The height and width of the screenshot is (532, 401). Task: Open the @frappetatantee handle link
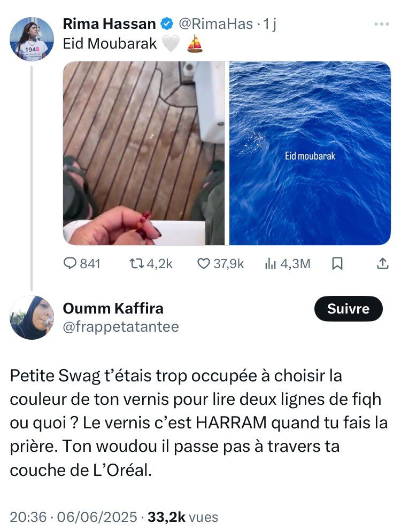pos(121,327)
